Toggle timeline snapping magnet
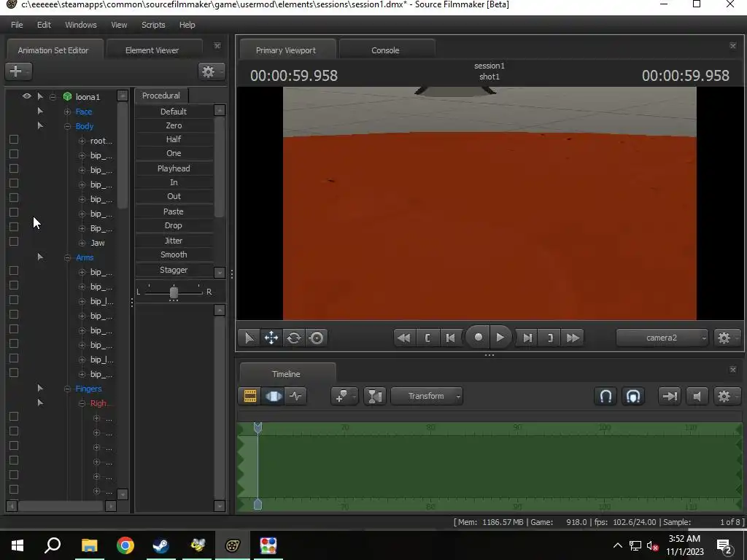Viewport: 747px width, 560px height. pyautogui.click(x=605, y=396)
